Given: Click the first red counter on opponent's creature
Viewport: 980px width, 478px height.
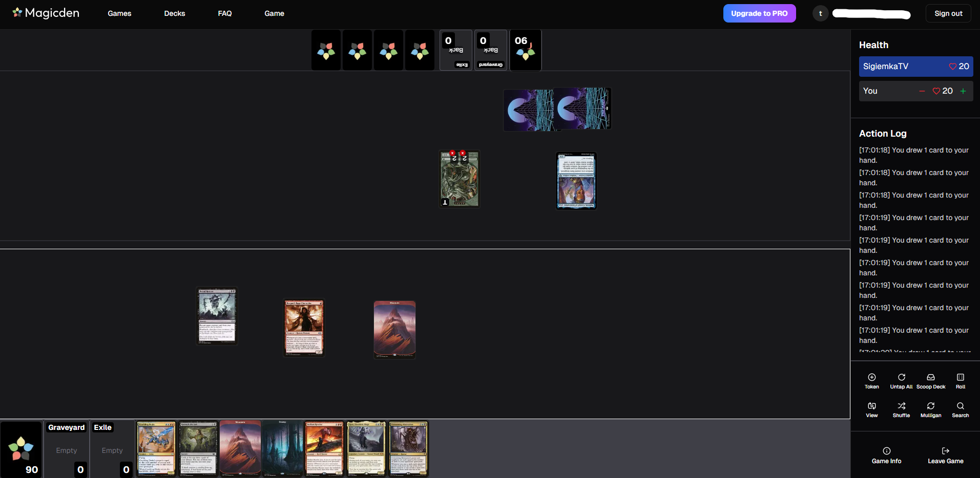Looking at the screenshot, I should tap(452, 153).
